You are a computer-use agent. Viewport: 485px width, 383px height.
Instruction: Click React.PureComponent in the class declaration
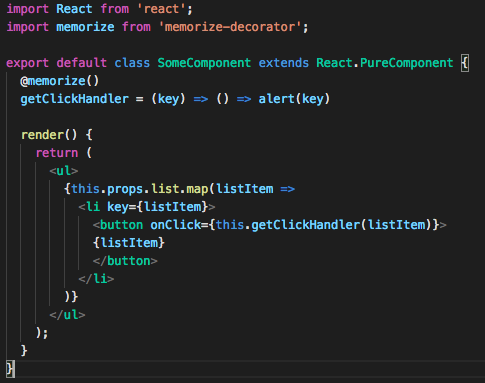[x=385, y=63]
